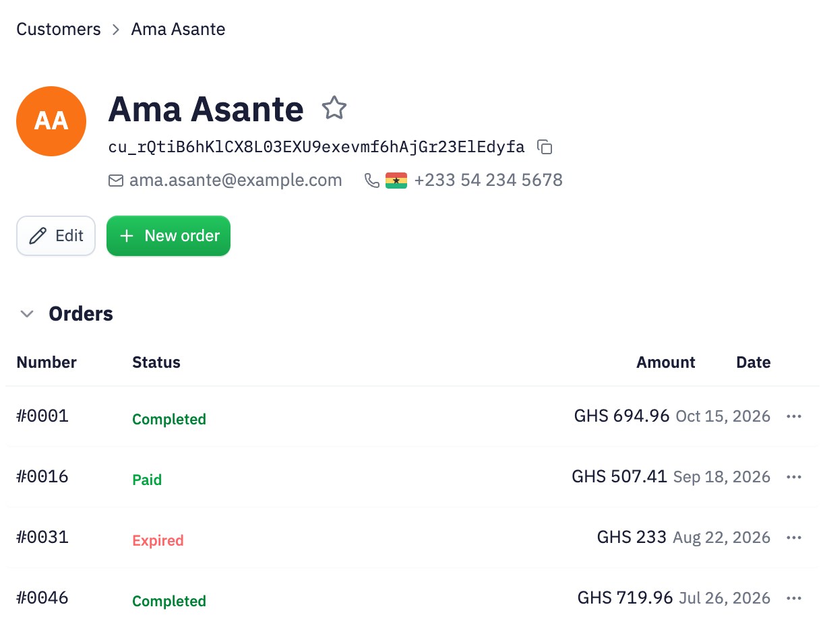
Task: Open more actions for order #0016
Action: (794, 477)
